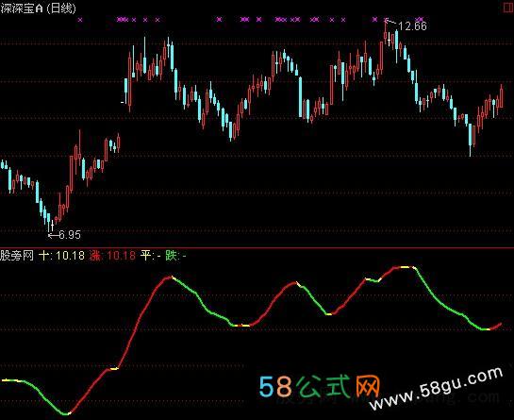Click the indicator's highest yellow plateau segment

coord(406,267)
